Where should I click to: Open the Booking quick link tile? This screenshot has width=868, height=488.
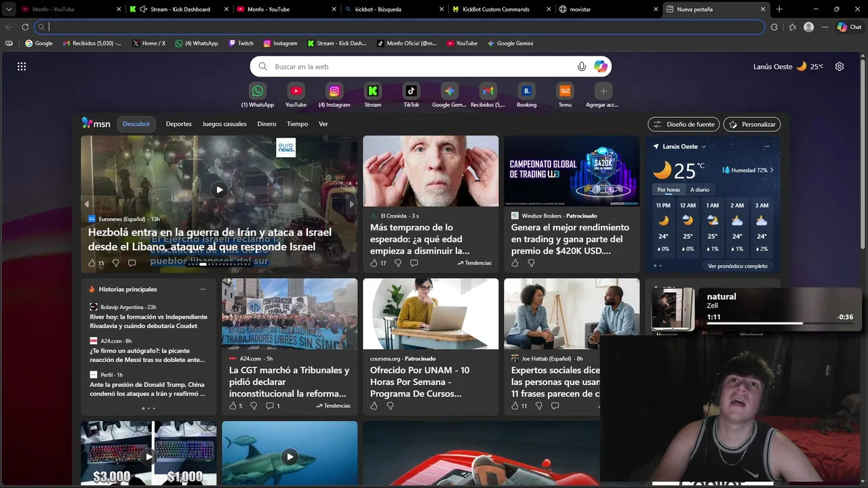pyautogui.click(x=526, y=95)
